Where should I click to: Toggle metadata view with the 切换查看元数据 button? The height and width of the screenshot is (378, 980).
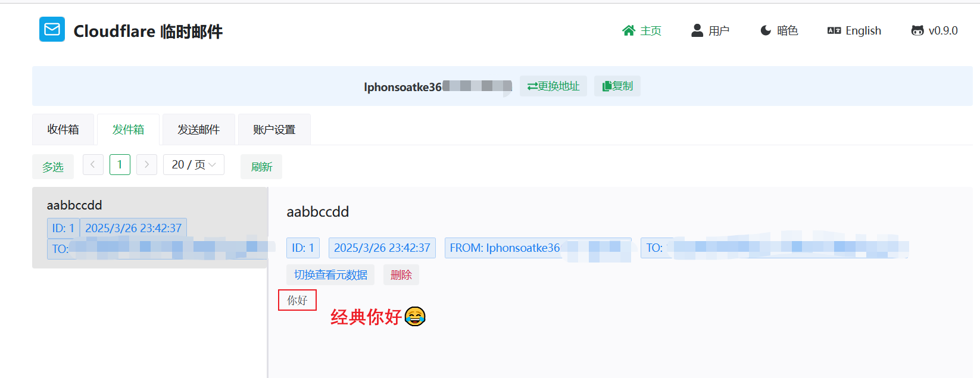(330, 274)
